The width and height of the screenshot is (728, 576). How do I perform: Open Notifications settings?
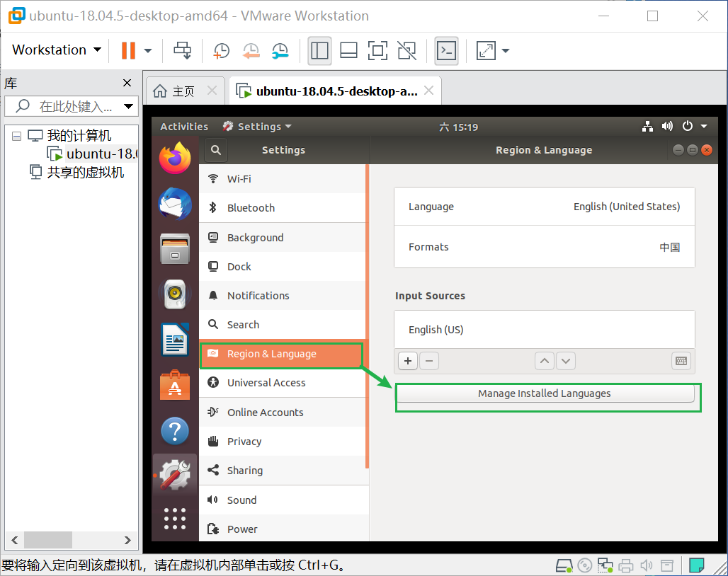(x=283, y=295)
